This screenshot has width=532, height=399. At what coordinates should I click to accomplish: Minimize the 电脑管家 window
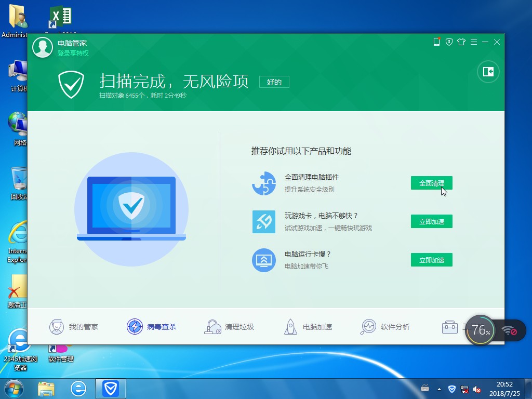pos(485,42)
